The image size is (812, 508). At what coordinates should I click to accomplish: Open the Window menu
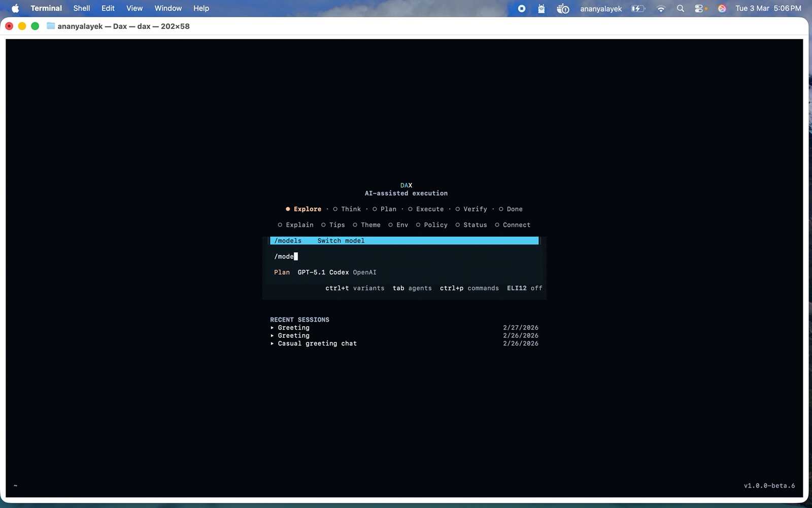pyautogui.click(x=168, y=8)
